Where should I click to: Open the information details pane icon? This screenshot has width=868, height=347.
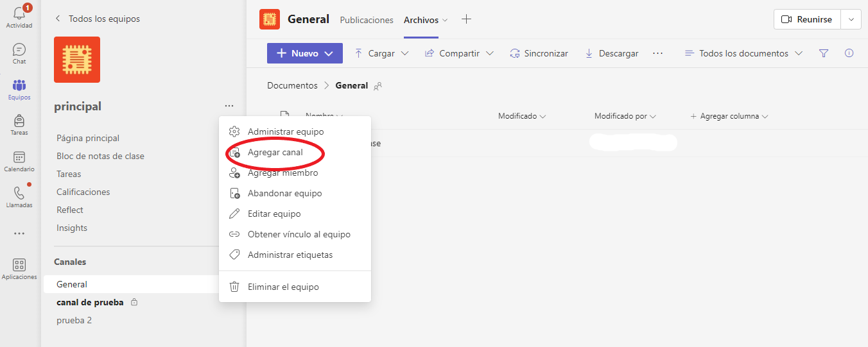click(849, 54)
